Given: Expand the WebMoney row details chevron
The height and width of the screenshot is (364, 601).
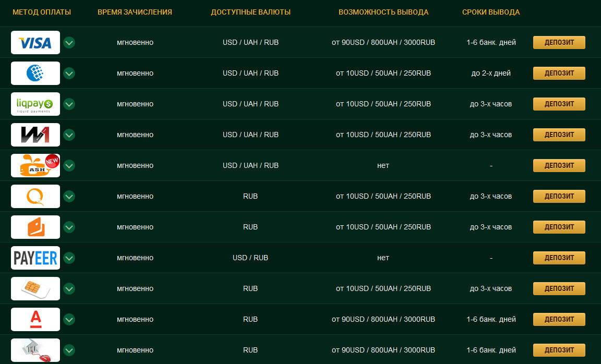Looking at the screenshot, I should pos(69,73).
